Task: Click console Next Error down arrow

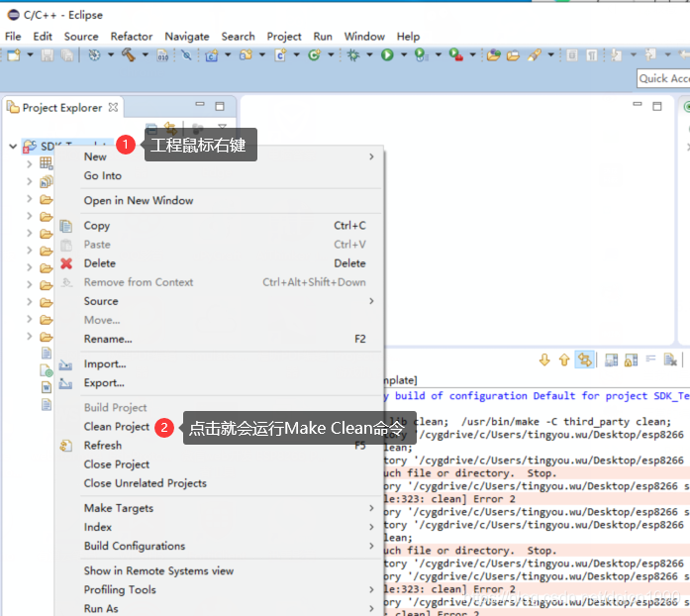Action: tap(544, 360)
